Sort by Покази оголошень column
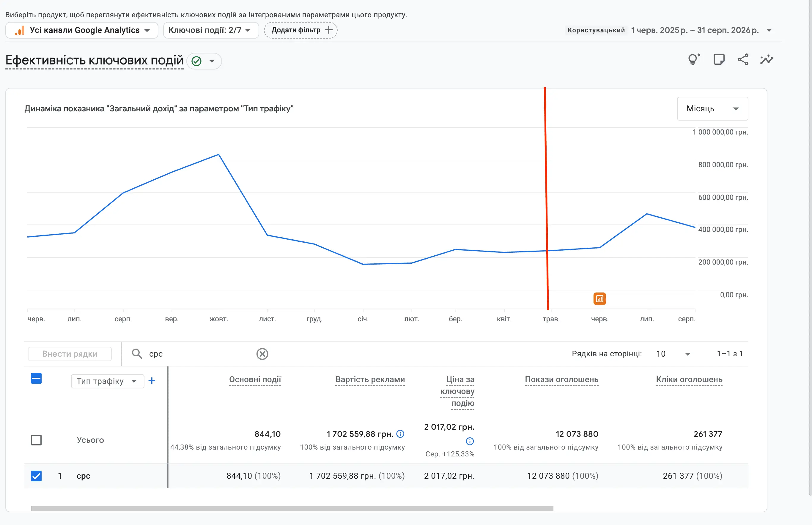The width and height of the screenshot is (812, 525). pyautogui.click(x=561, y=379)
